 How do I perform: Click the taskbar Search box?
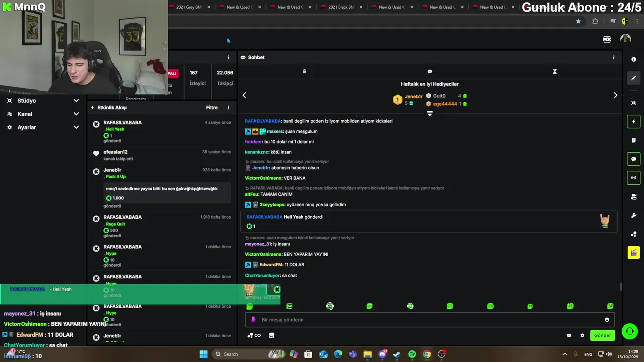tap(249, 354)
